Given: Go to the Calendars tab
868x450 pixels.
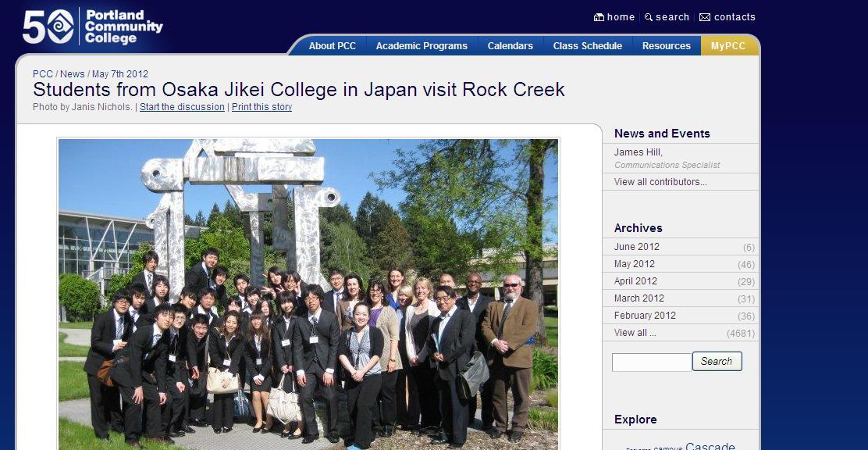Looking at the screenshot, I should pos(510,46).
